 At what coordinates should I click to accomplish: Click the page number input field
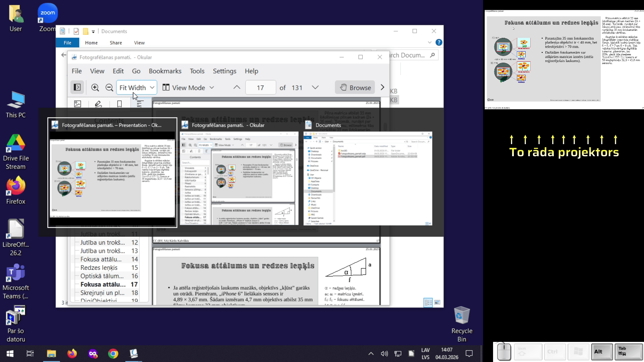(260, 87)
